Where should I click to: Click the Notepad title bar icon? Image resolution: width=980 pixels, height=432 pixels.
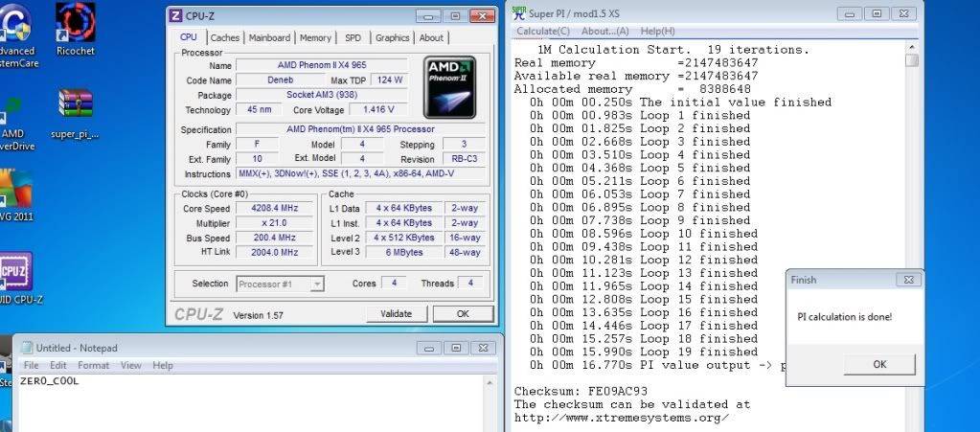(26, 348)
